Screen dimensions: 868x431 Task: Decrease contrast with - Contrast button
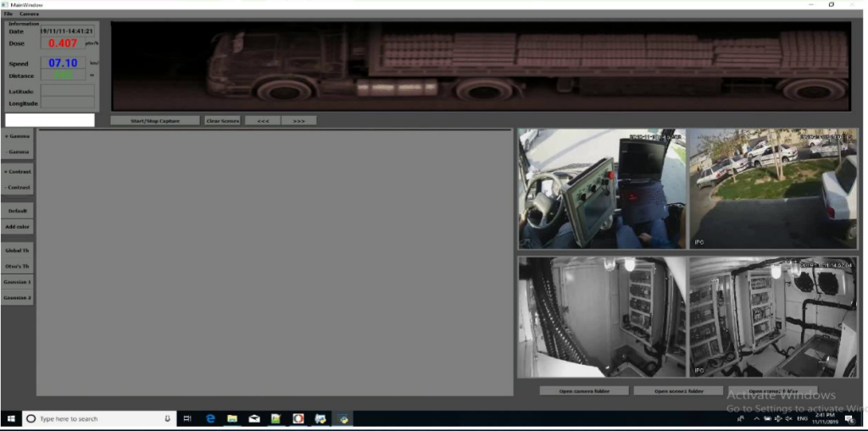(18, 187)
